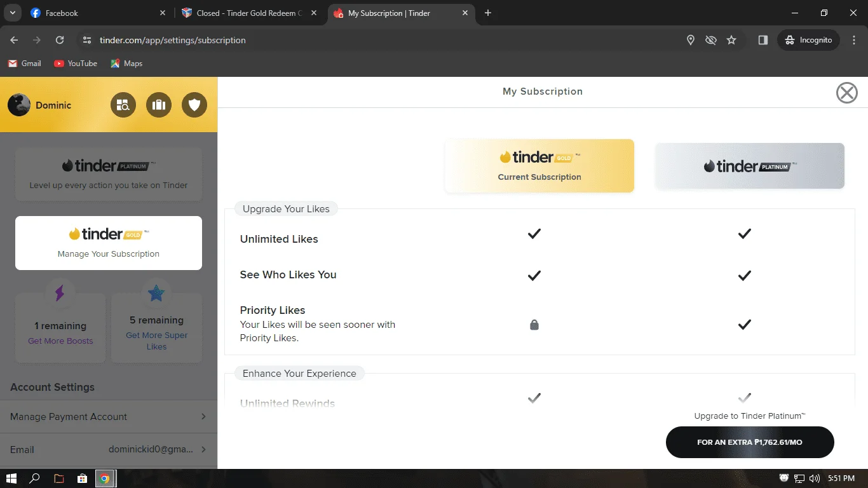Open the Email settings row chevron

pos(203,449)
